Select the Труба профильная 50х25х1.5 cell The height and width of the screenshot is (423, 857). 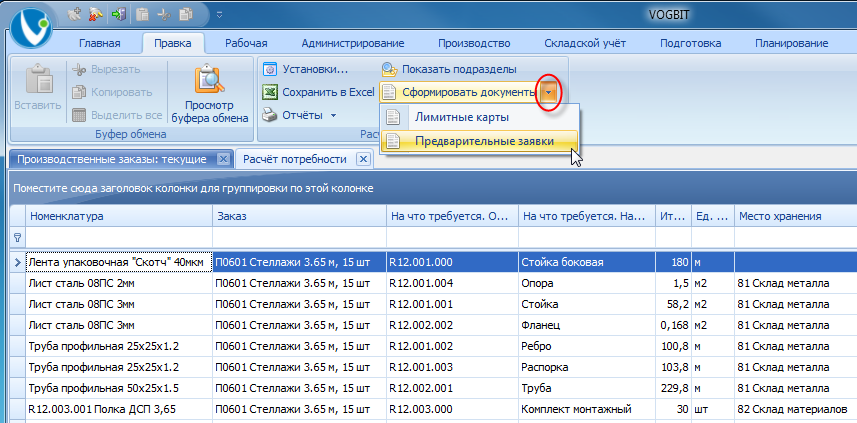[x=119, y=389]
